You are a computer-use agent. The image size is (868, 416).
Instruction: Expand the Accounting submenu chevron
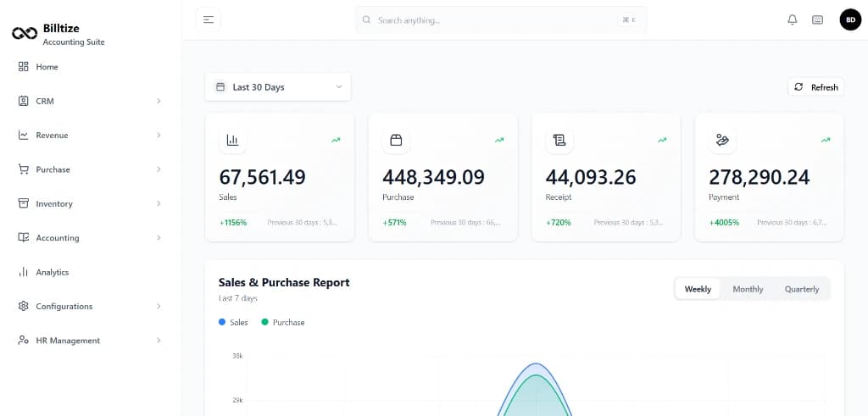[159, 238]
